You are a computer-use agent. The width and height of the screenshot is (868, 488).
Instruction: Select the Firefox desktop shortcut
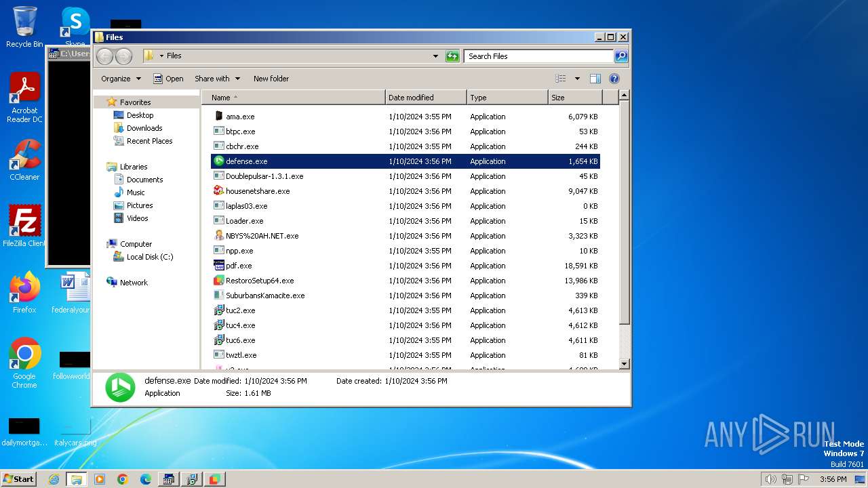click(24, 293)
